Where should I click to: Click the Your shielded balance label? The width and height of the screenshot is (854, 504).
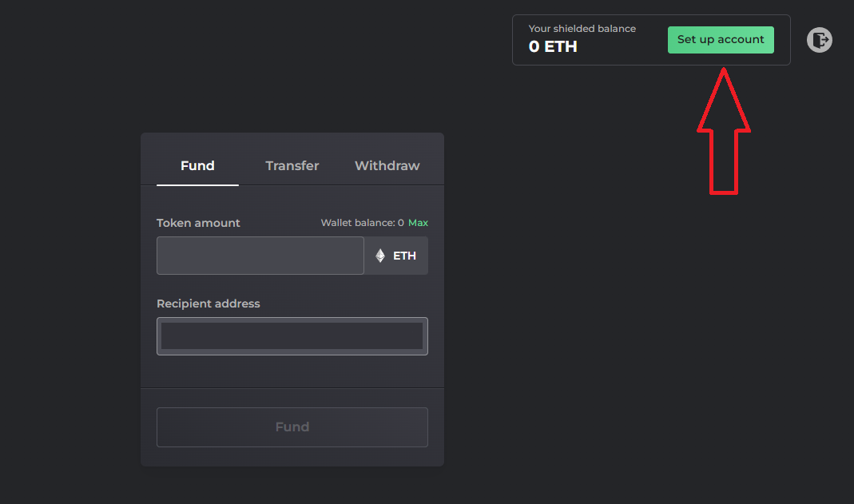click(582, 28)
